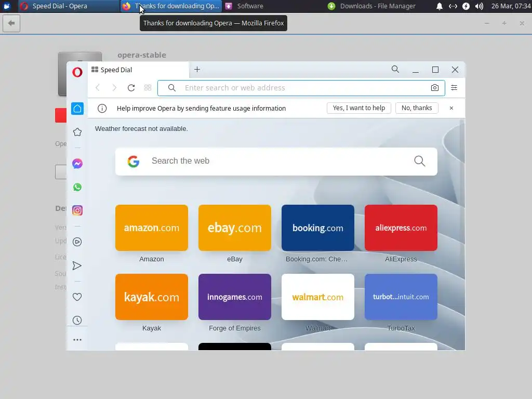The height and width of the screenshot is (399, 532).
Task: Open the Walmart speed dial tile
Action: click(318, 297)
